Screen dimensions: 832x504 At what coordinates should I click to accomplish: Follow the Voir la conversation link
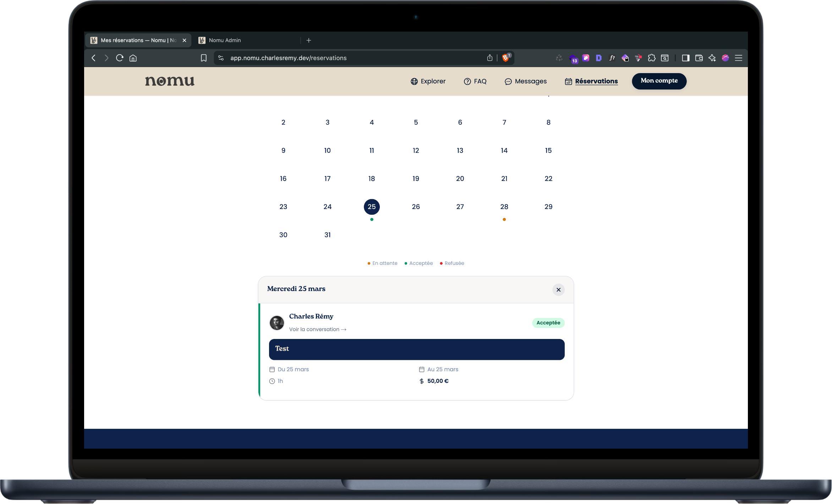[318, 329]
